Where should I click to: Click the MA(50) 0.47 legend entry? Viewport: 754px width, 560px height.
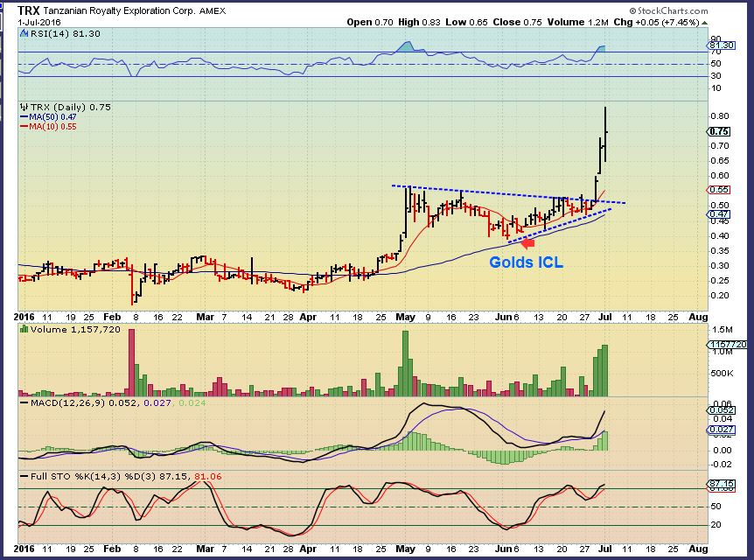pyautogui.click(x=52, y=117)
